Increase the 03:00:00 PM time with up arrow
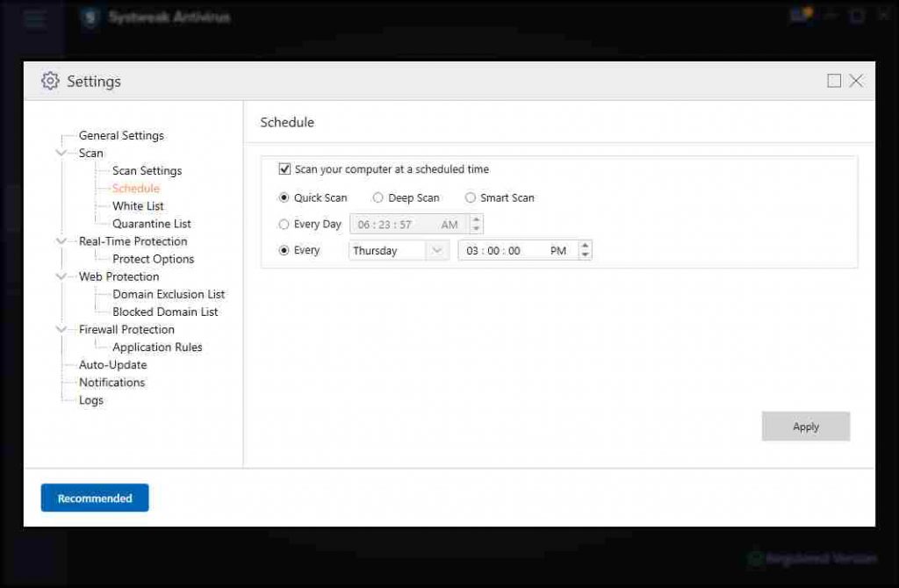Viewport: 899px width, 588px height. (585, 246)
